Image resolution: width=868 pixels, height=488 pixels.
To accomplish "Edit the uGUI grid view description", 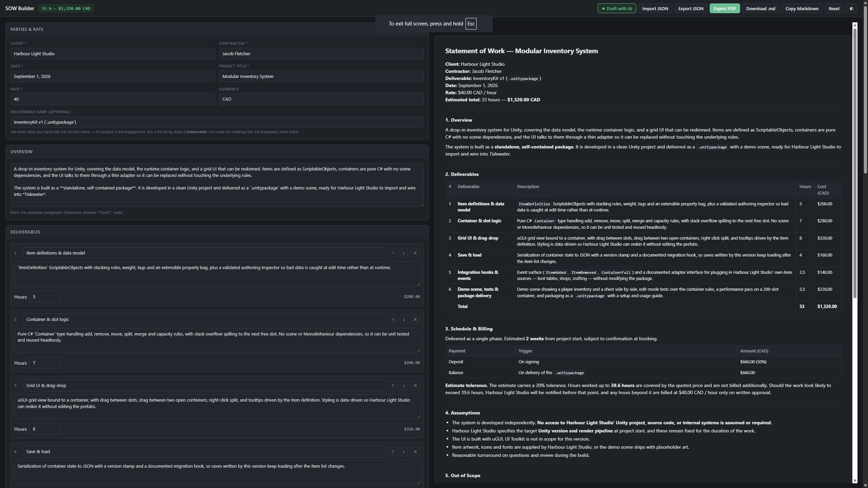I will 217,406.
